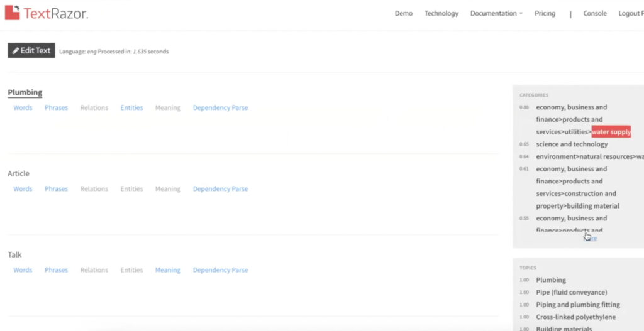This screenshot has width=644, height=331.
Task: Open Meaning tab under Article
Action: 167,188
